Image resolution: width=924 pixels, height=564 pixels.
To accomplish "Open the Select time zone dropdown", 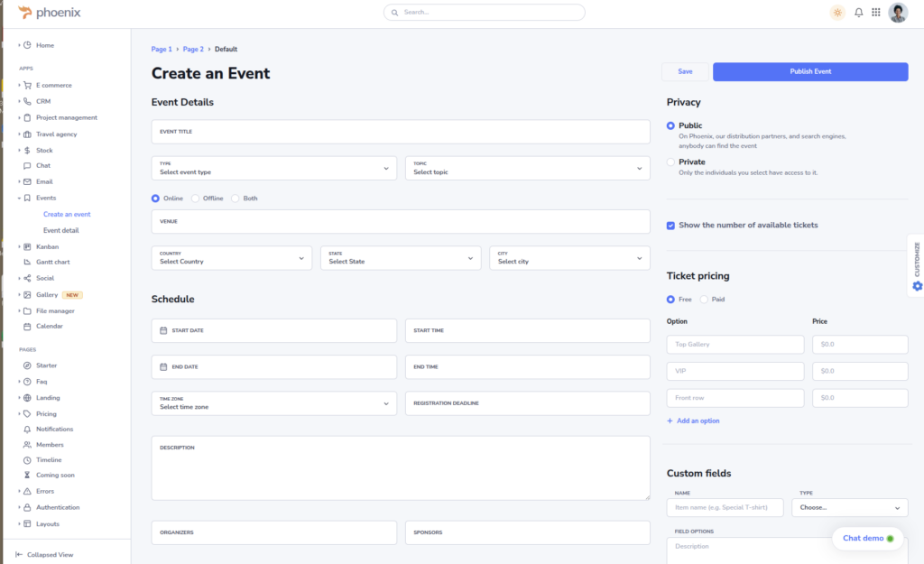I will (x=273, y=403).
